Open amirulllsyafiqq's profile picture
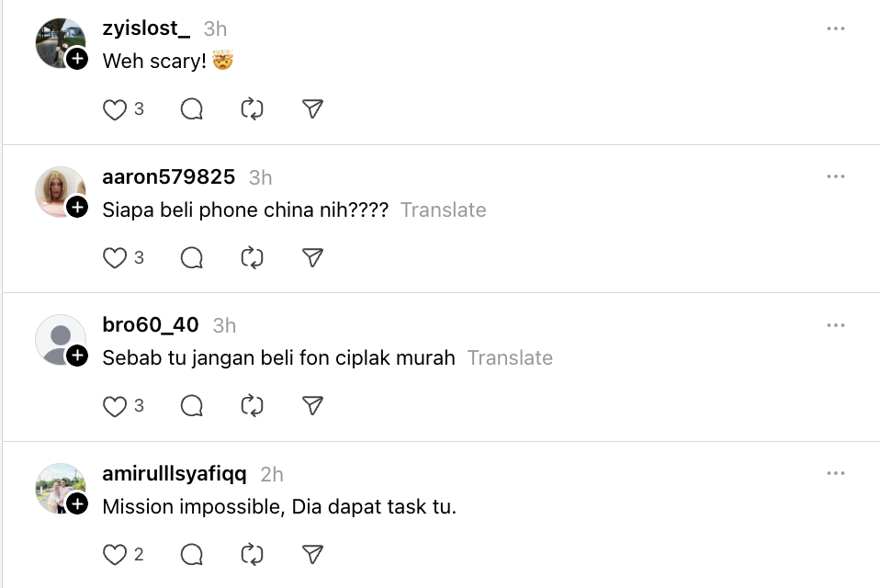Image resolution: width=880 pixels, height=588 pixels. (x=59, y=487)
